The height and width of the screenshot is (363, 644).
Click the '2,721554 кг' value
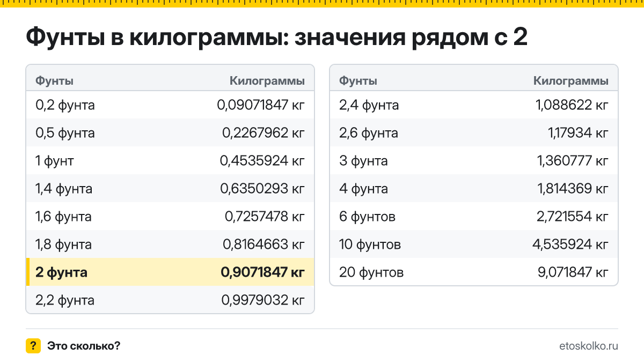coord(572,217)
